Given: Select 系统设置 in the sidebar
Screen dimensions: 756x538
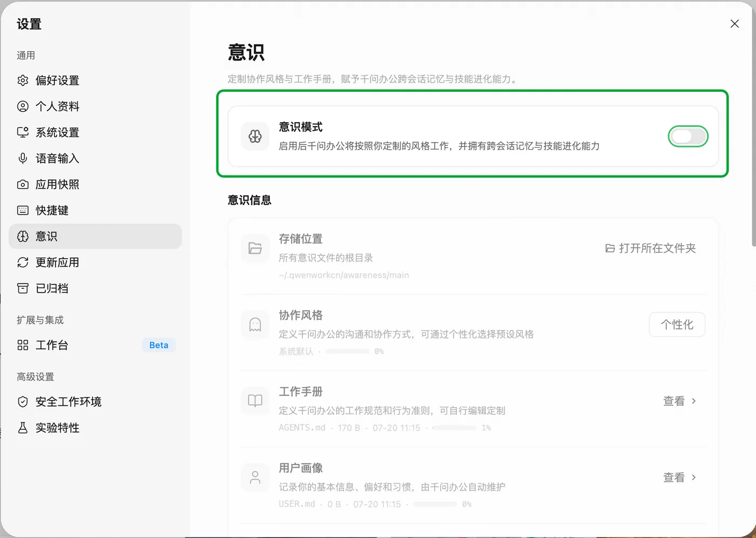Looking at the screenshot, I should [x=95, y=132].
